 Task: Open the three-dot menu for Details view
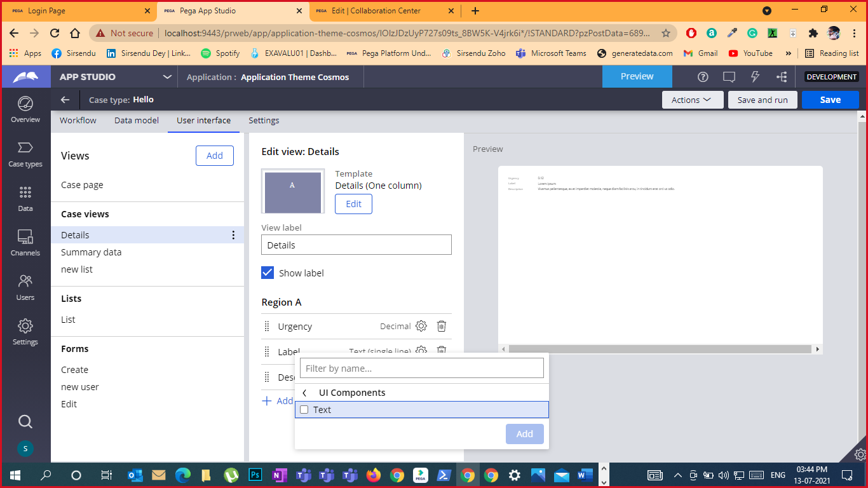coord(233,234)
